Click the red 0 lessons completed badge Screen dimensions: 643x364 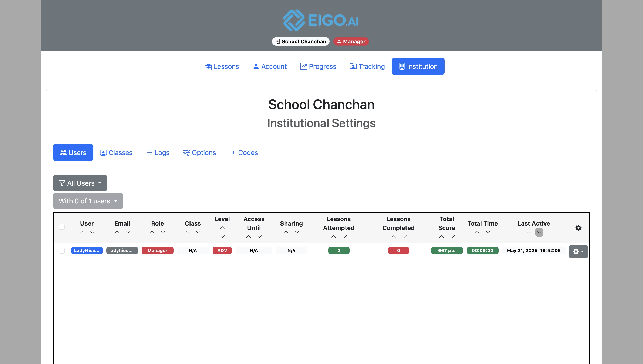pyautogui.click(x=398, y=251)
